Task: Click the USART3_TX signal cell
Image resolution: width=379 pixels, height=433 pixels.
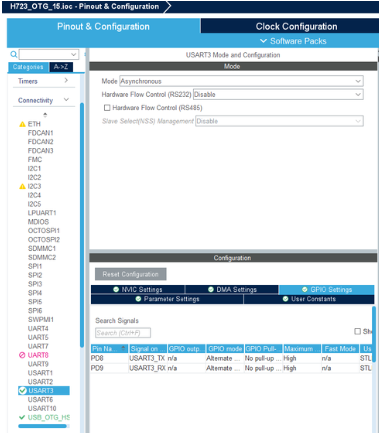Action: pyautogui.click(x=147, y=358)
